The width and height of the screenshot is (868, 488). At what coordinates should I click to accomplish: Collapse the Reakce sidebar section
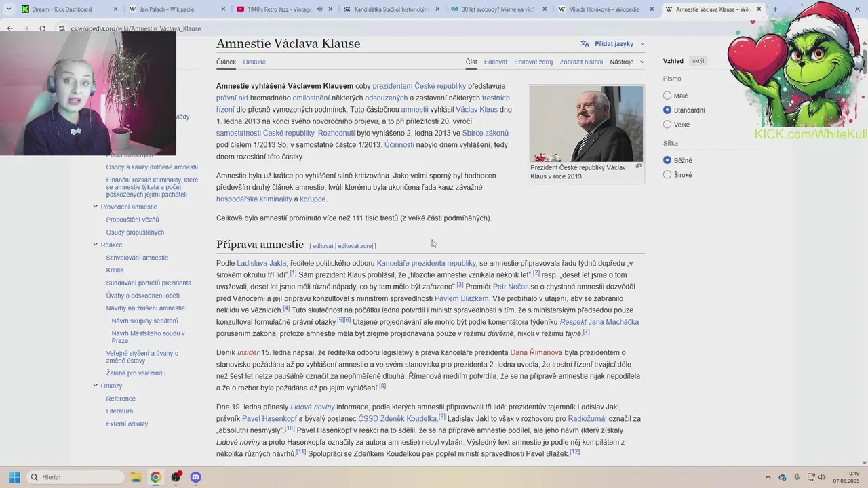[x=96, y=245]
